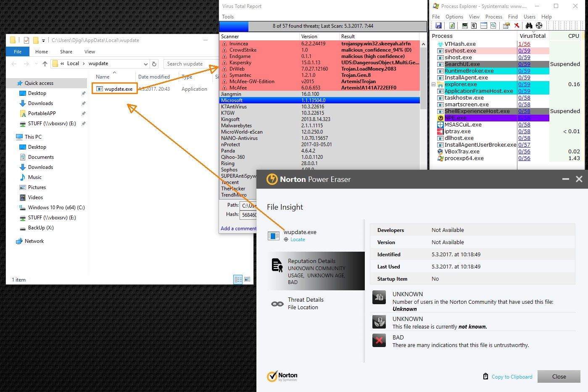Click the chevron before Local in the address bar

point(62,64)
